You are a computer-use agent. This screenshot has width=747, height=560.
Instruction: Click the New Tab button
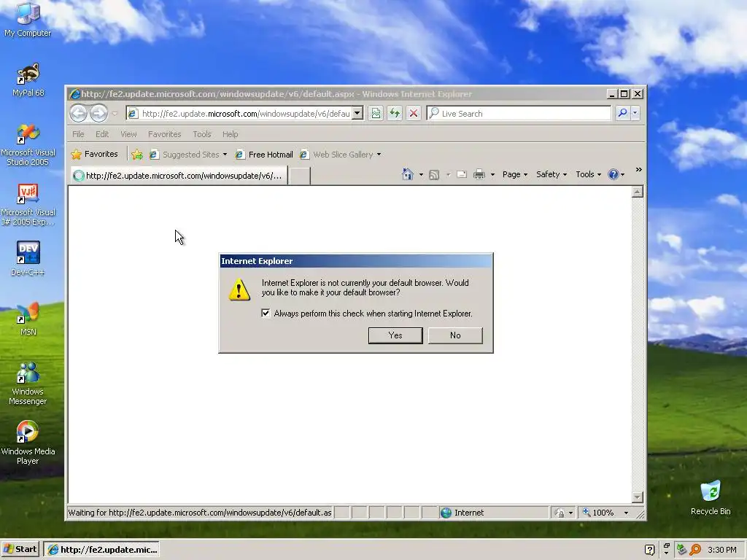pyautogui.click(x=300, y=176)
